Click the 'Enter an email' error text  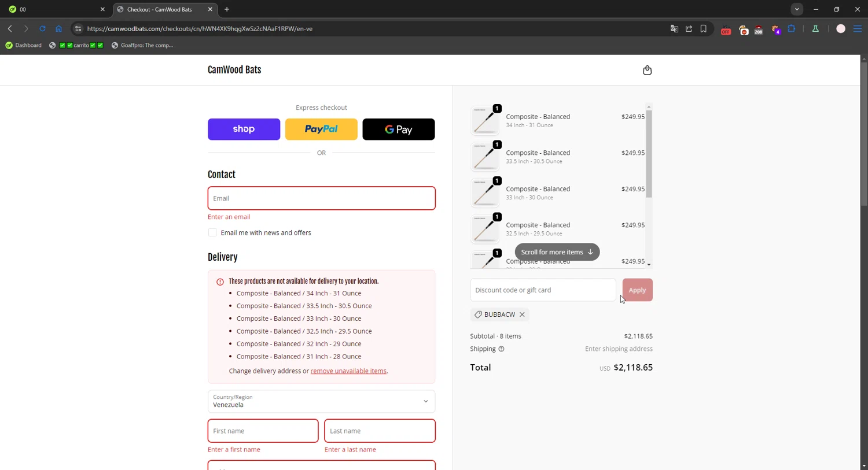tap(229, 217)
